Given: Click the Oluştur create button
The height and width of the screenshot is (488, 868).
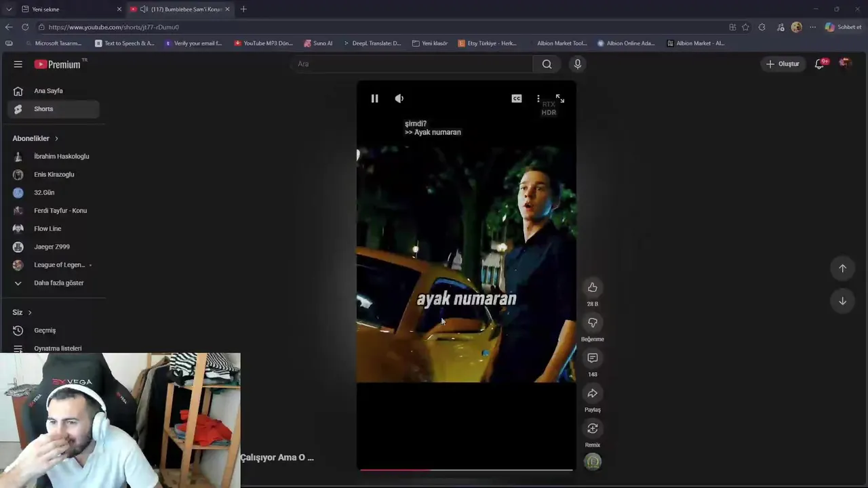Looking at the screenshot, I should point(783,64).
